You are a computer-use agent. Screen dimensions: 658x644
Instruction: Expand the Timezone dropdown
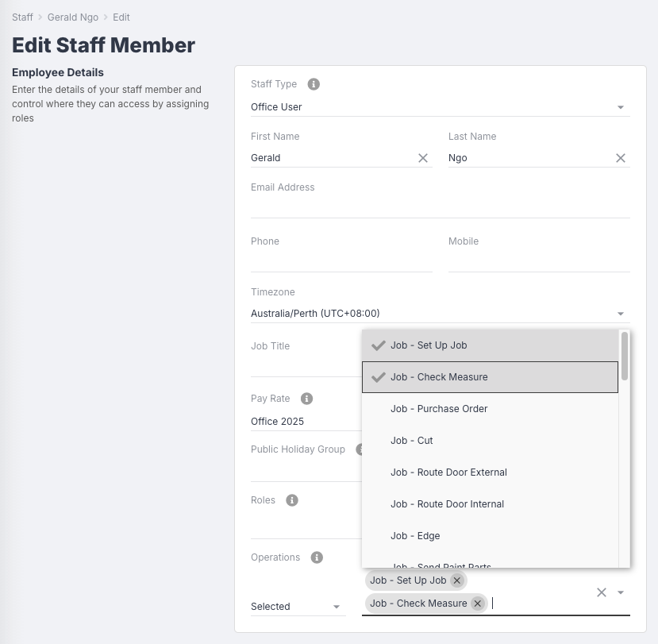pyautogui.click(x=621, y=314)
